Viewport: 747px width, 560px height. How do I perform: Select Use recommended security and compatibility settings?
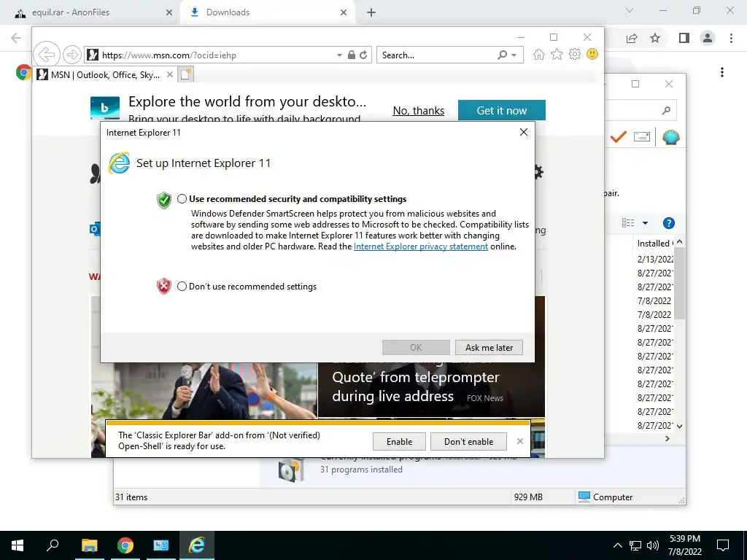click(x=182, y=199)
